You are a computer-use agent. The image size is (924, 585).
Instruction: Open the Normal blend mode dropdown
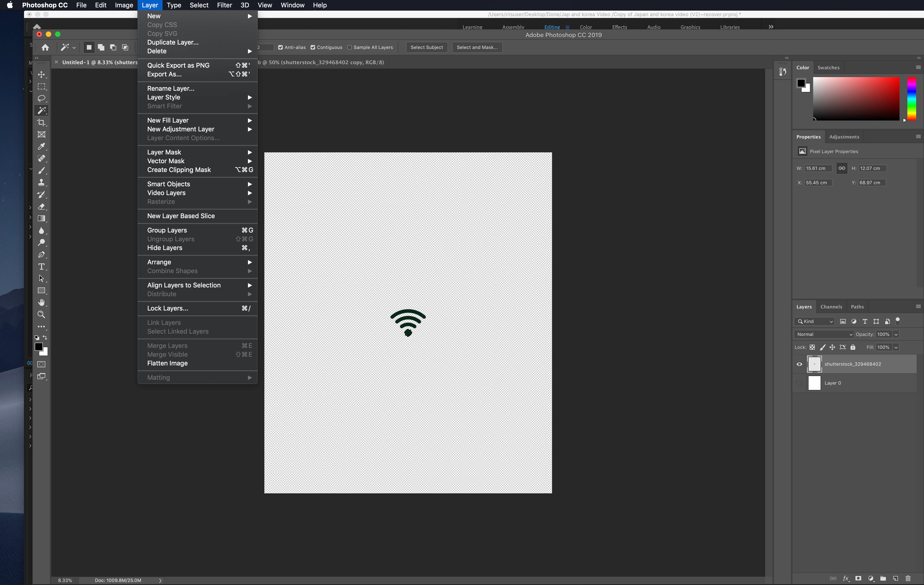(824, 335)
